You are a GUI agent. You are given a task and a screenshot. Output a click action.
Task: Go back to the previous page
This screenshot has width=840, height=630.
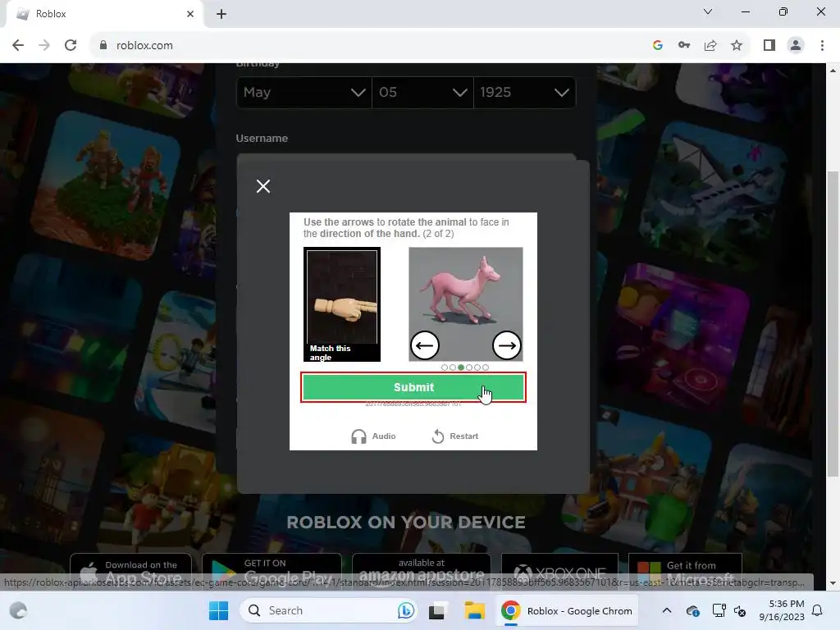pos(18,46)
